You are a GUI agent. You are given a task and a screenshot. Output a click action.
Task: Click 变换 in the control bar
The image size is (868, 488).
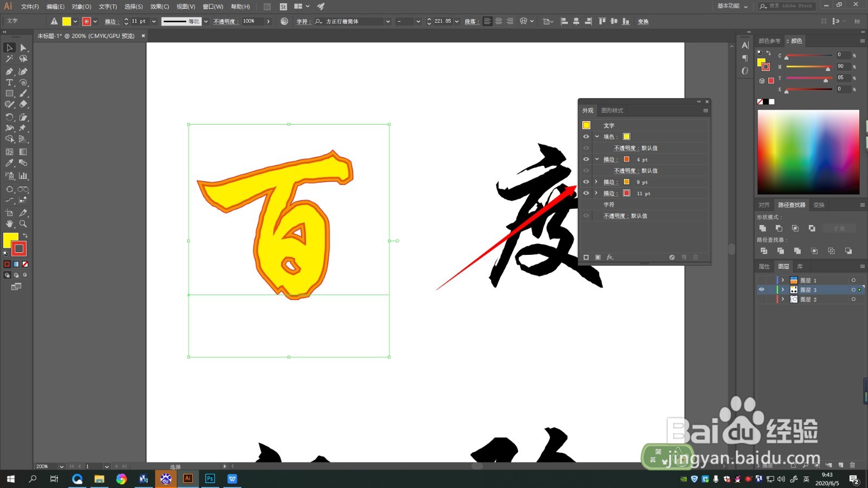pos(643,22)
